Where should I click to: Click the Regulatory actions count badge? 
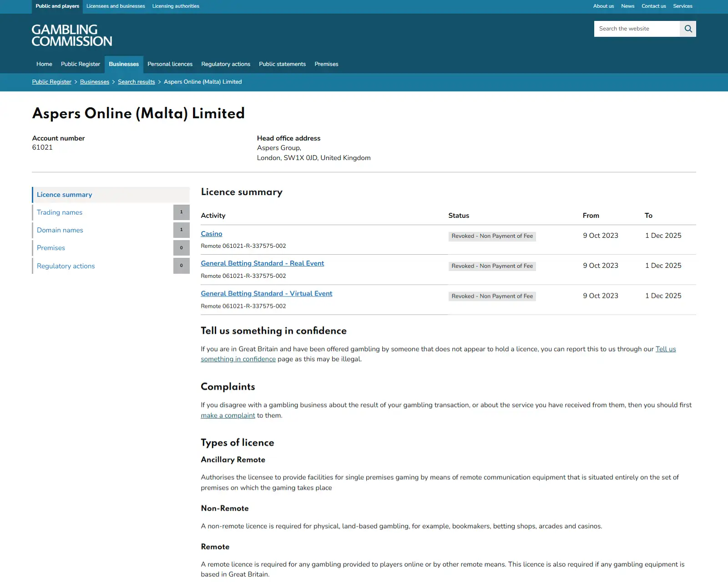click(x=182, y=266)
